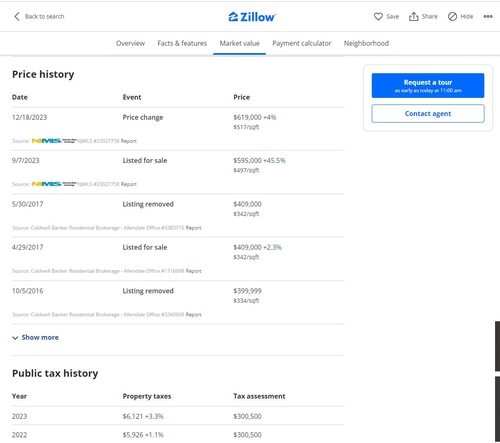Click the chevron beside Show more
500x443 pixels.
coord(15,338)
